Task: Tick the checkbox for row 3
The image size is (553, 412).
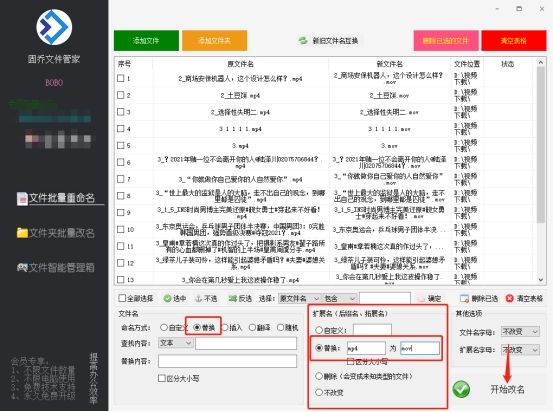Action: pyautogui.click(x=121, y=112)
